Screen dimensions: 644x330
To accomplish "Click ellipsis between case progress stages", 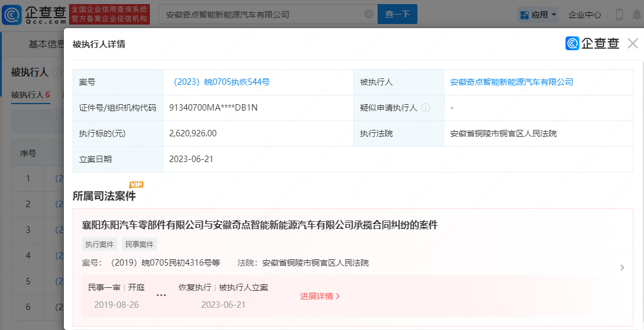I will [x=162, y=295].
